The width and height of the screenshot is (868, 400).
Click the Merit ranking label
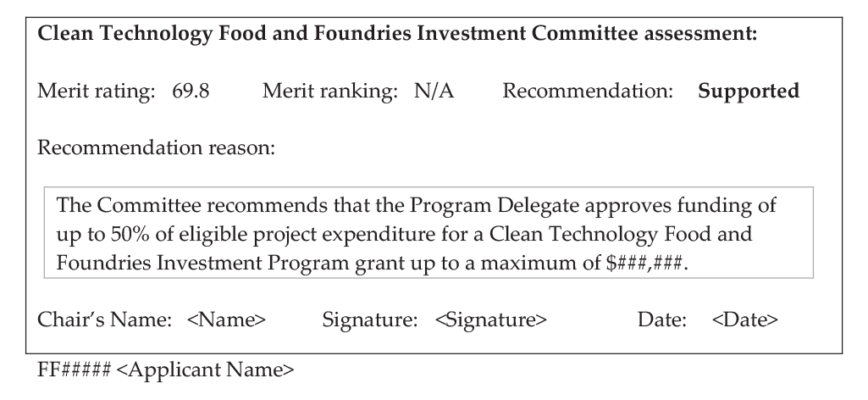pyautogui.click(x=330, y=92)
